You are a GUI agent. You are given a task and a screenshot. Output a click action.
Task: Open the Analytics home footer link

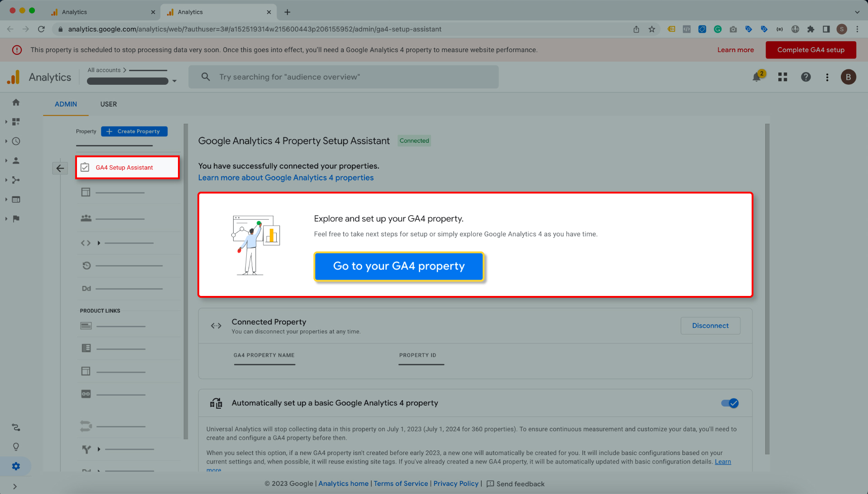tap(343, 484)
